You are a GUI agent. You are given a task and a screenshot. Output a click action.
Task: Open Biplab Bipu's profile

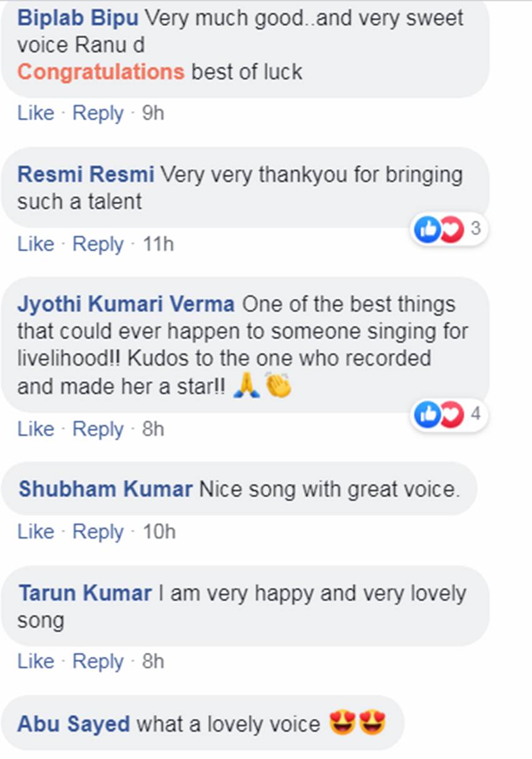pyautogui.click(x=78, y=18)
